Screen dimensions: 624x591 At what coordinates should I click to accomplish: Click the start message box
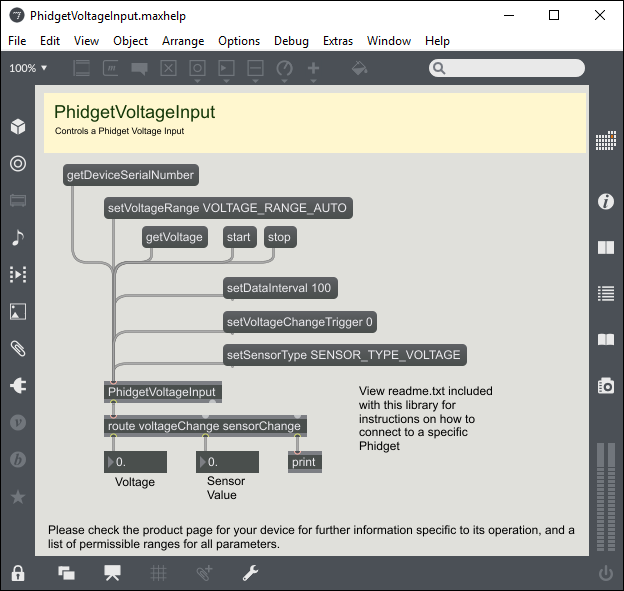(x=240, y=237)
